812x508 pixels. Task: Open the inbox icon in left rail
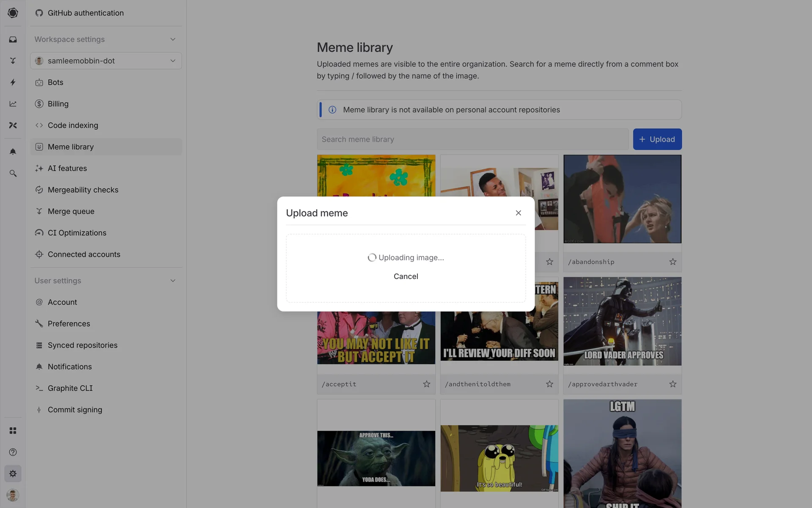pyautogui.click(x=13, y=39)
